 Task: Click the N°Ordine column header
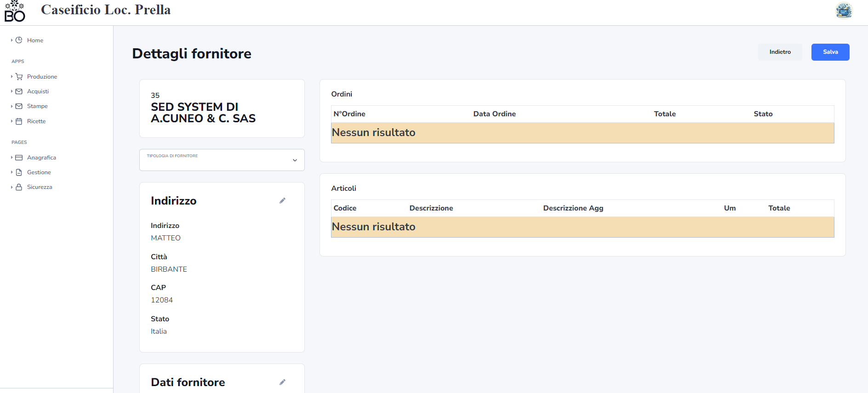pyautogui.click(x=349, y=114)
